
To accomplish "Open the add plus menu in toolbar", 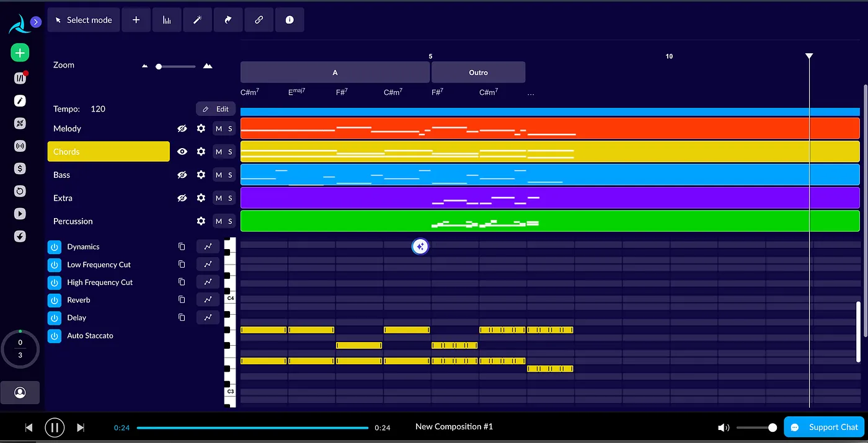I will click(x=136, y=20).
